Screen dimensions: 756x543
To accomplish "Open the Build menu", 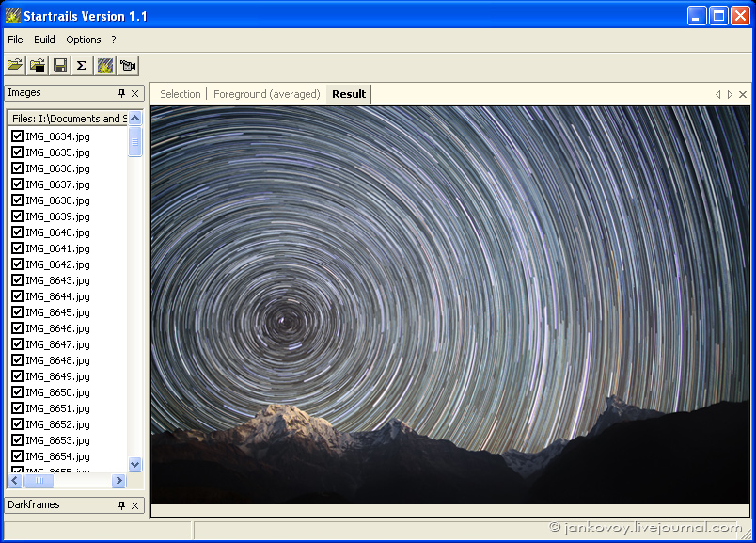I will (44, 40).
